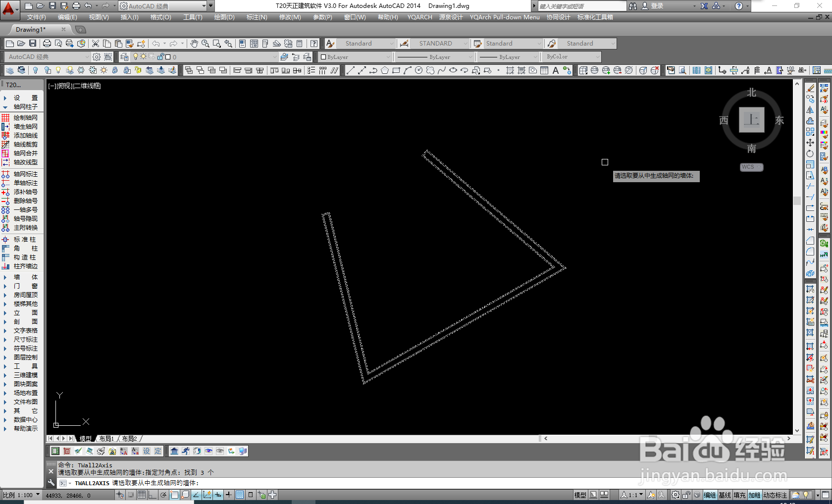Click the Undo arrow icon in standard toolbar
The image size is (832, 504).
156,44
